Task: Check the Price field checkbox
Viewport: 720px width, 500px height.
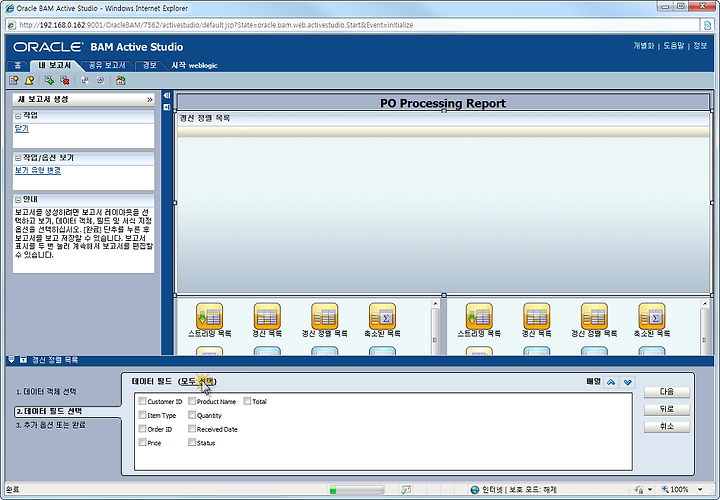Action: pos(142,443)
